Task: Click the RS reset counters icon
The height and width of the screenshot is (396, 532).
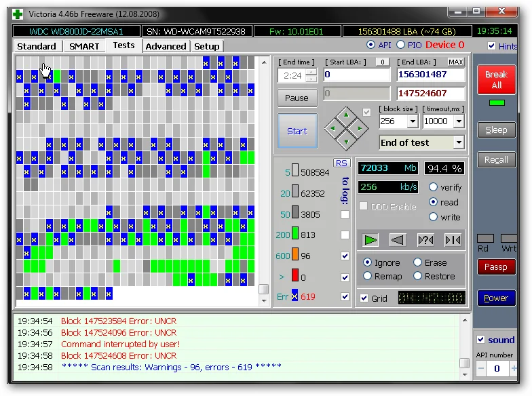Action: point(341,163)
